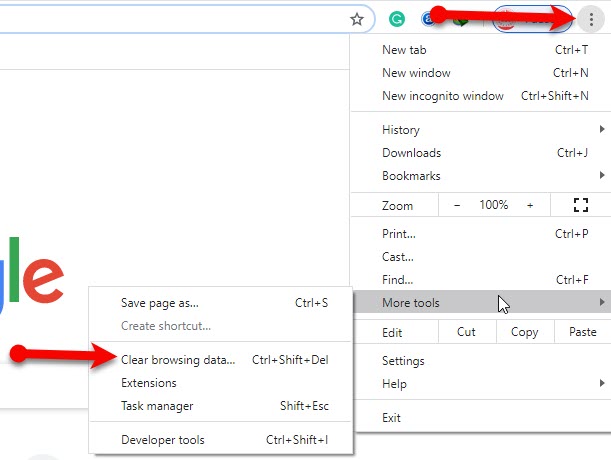Choose Save page as option
The height and width of the screenshot is (460, 611).
pos(160,303)
